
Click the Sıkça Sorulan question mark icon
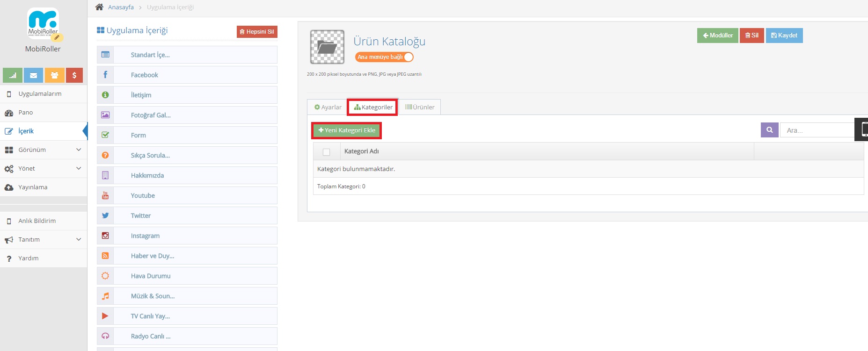click(105, 155)
